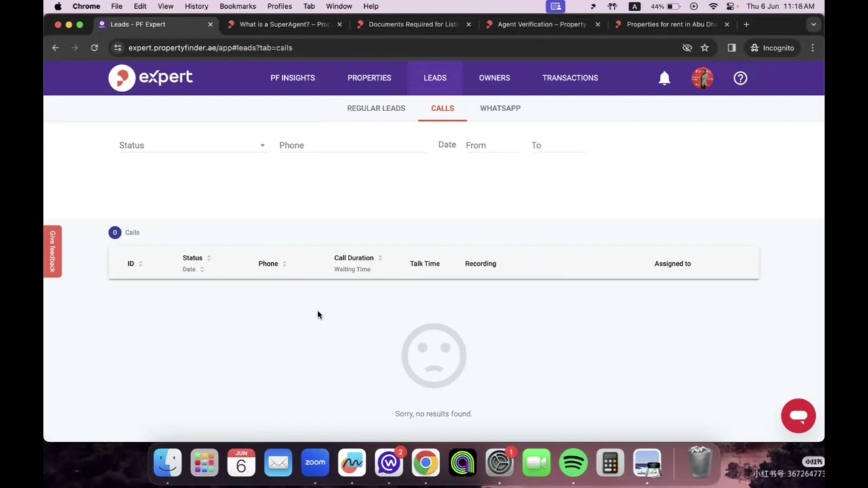Close the Leads – PF Expert browser tab
The width and height of the screenshot is (868, 488).
pyautogui.click(x=210, y=24)
